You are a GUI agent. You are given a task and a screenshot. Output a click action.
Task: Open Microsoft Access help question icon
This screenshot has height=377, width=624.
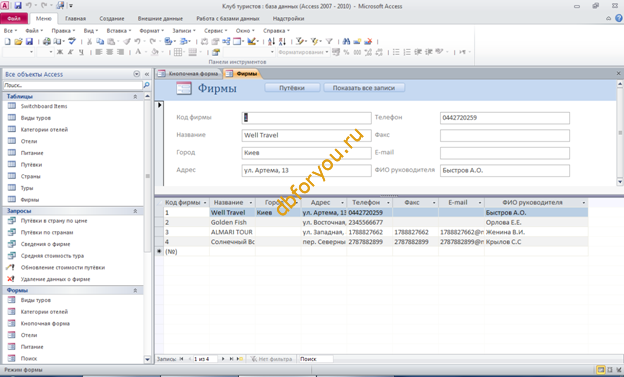click(x=619, y=18)
